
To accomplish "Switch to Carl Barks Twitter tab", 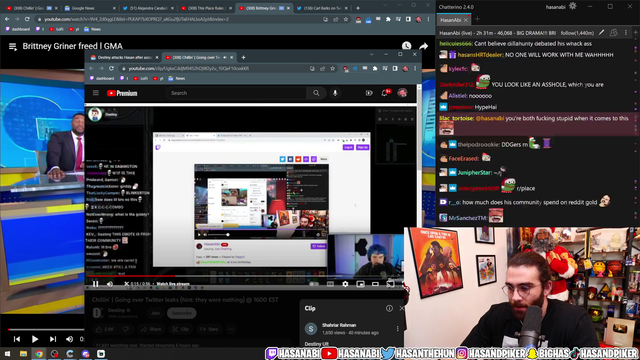I will (322, 8).
